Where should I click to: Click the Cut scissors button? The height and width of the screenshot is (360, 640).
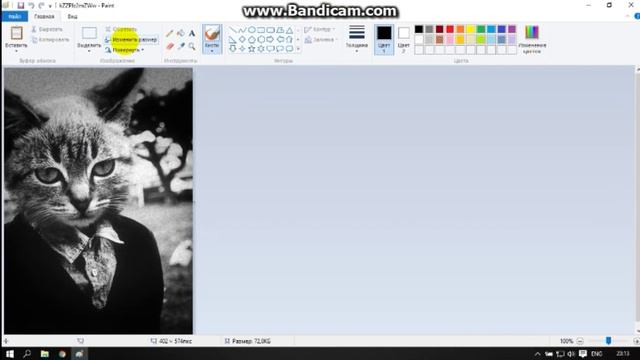pos(47,29)
